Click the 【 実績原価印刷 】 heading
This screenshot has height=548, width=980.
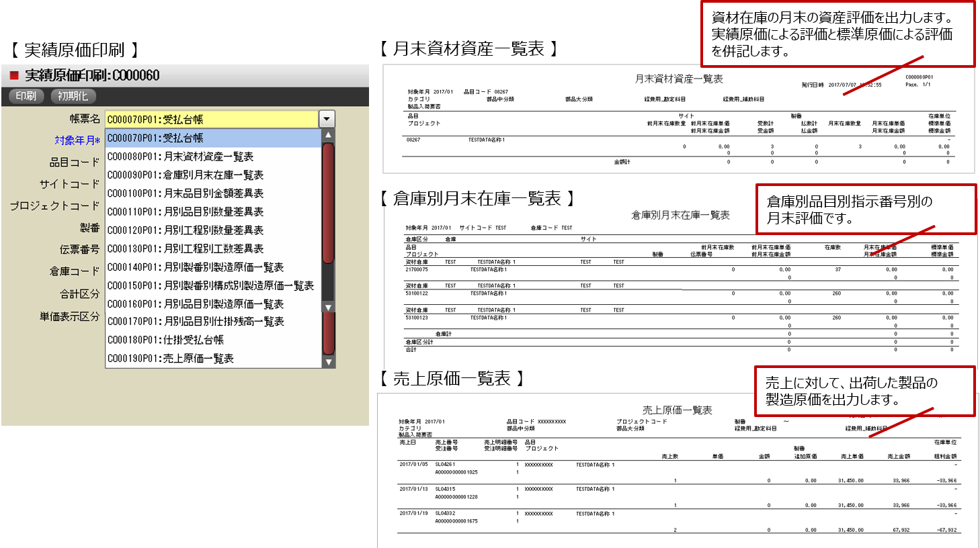pyautogui.click(x=75, y=50)
